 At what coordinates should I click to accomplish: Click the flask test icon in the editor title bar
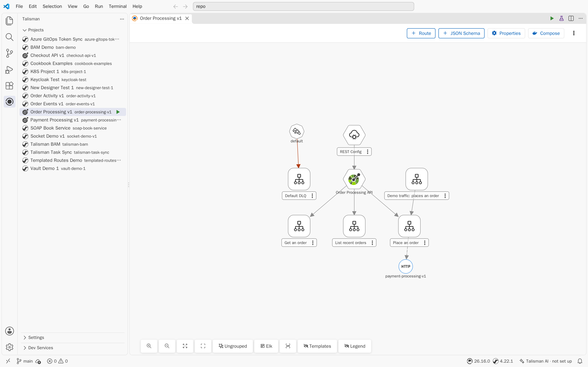point(561,19)
